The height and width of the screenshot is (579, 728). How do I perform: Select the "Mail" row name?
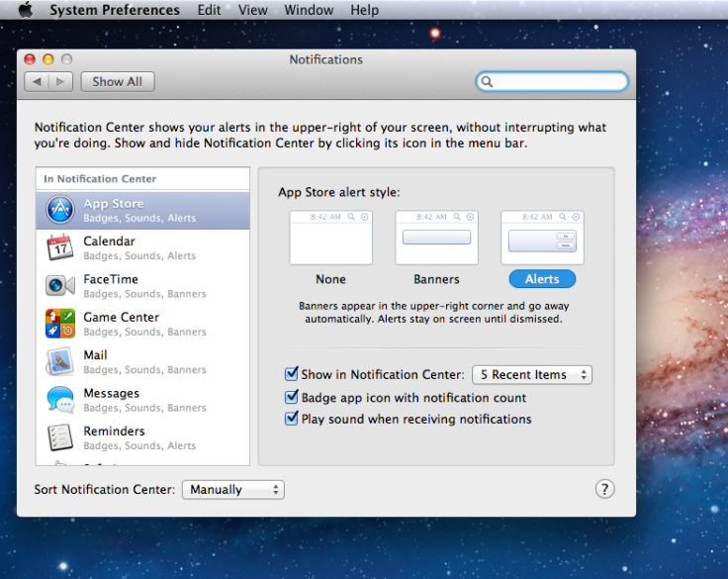(x=95, y=355)
